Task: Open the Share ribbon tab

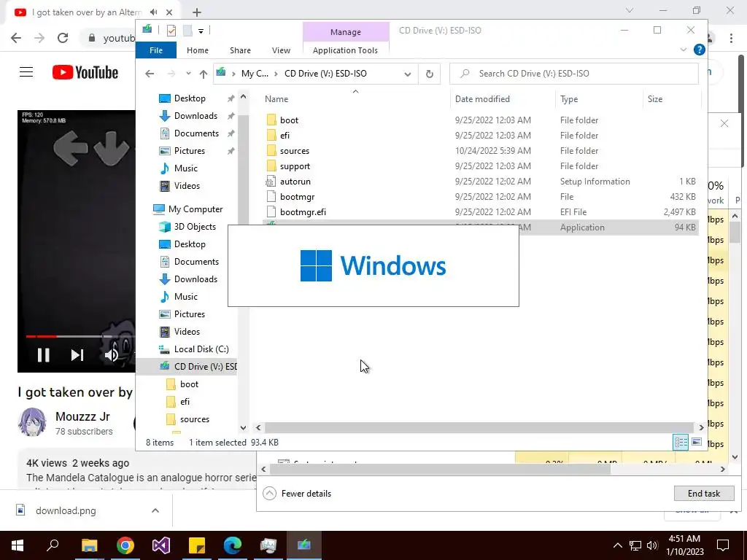Action: 240,50
